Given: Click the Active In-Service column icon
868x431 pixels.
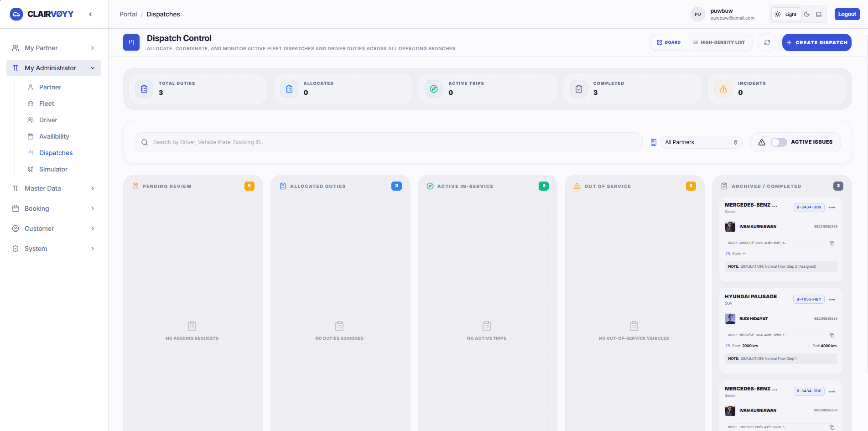Looking at the screenshot, I should pyautogui.click(x=430, y=186).
